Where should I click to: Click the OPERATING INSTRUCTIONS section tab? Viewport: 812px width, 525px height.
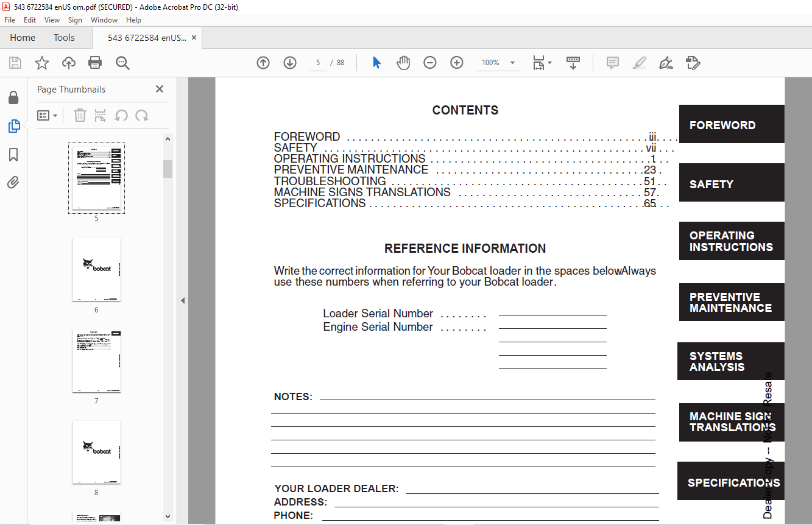click(x=732, y=241)
